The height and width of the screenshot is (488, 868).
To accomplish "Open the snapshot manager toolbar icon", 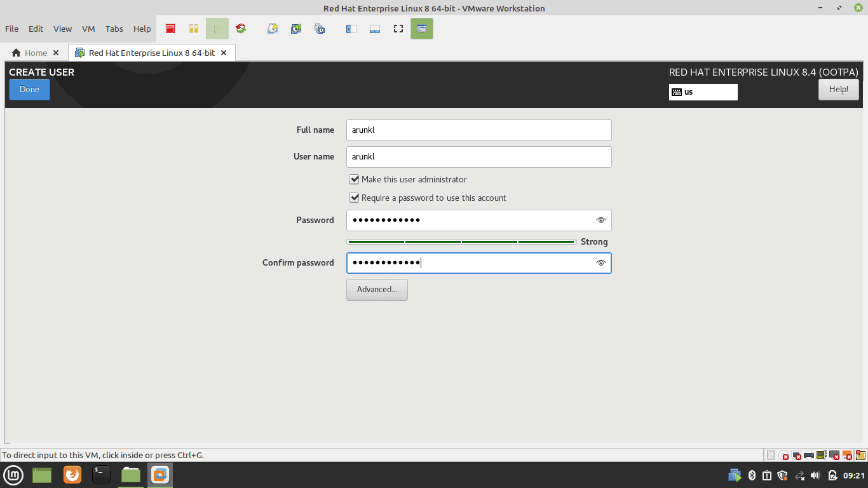I will click(320, 29).
